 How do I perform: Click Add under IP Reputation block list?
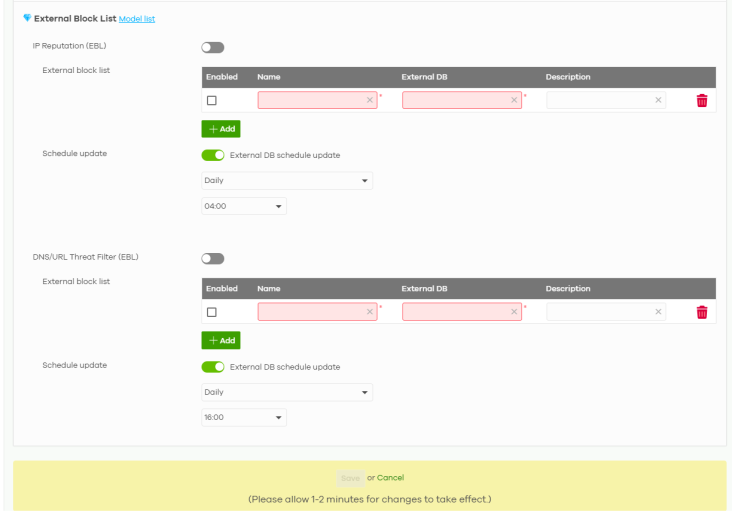pos(221,129)
